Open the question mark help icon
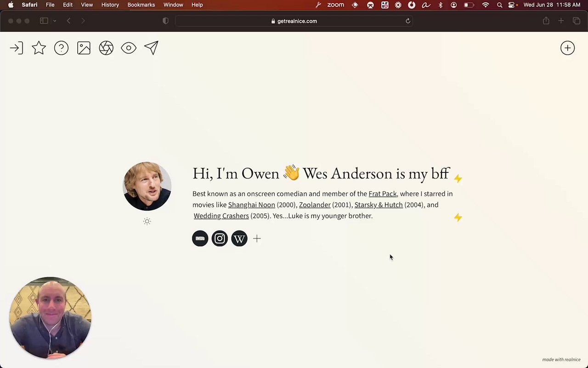588x368 pixels. [x=61, y=48]
